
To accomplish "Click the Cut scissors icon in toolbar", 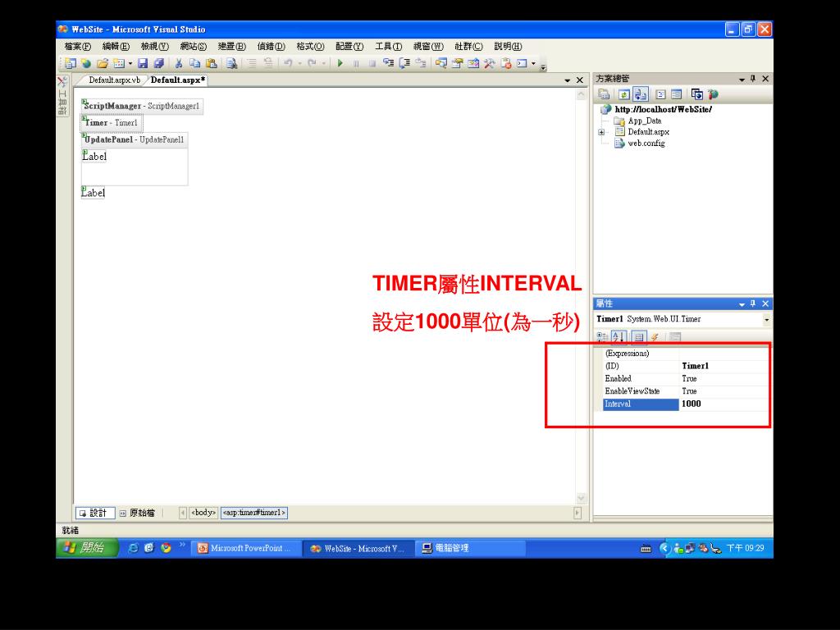I will [179, 63].
